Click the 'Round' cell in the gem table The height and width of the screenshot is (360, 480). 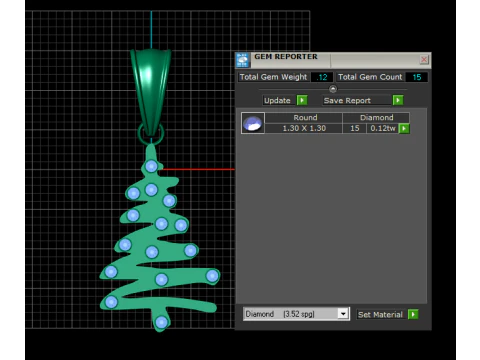tap(305, 118)
